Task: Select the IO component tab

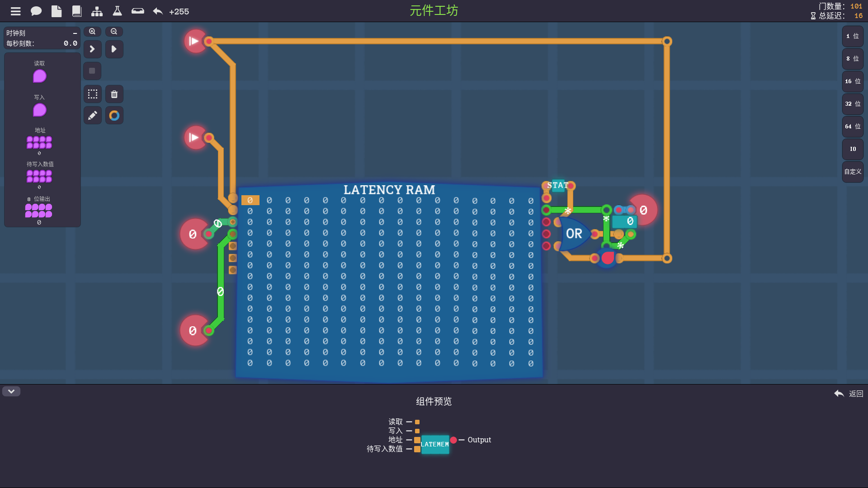Action: (x=853, y=149)
